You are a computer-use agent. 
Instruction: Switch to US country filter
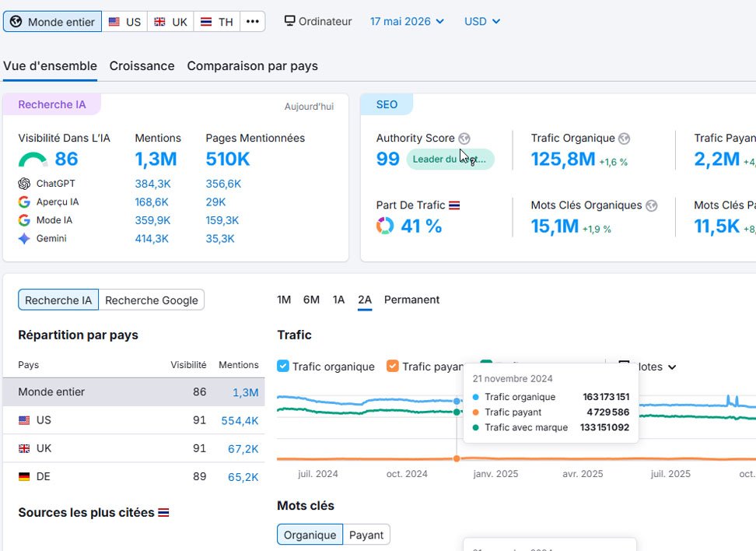click(125, 22)
